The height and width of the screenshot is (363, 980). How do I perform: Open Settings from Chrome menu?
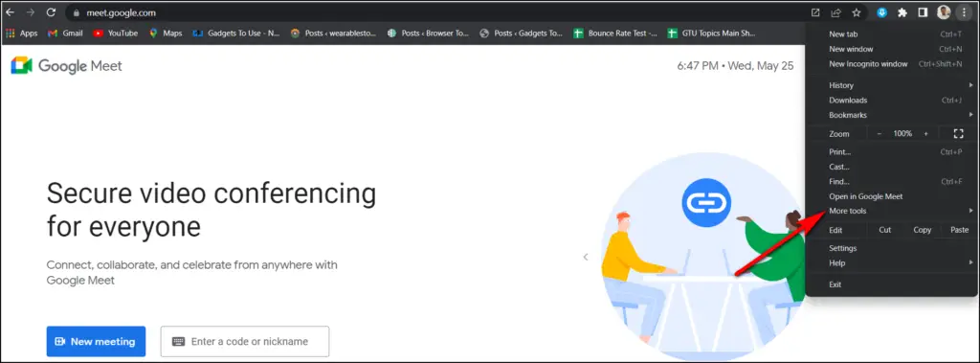891,248
